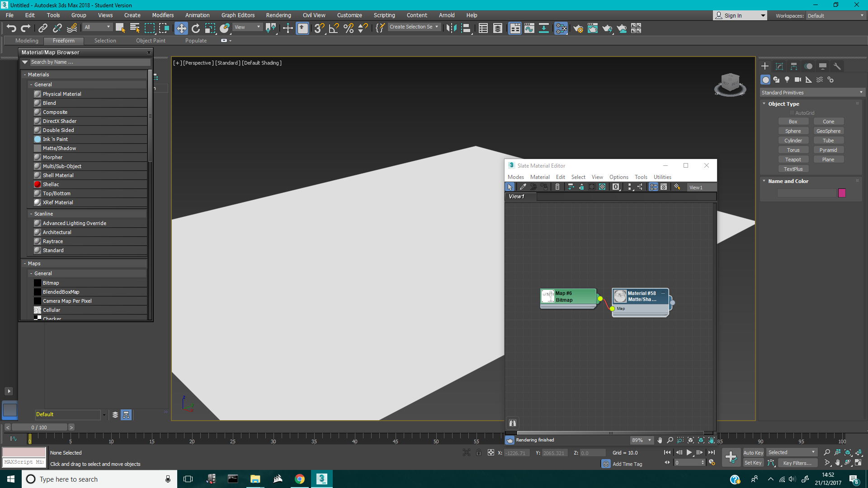Open Create Selection Set dropdown

[414, 27]
